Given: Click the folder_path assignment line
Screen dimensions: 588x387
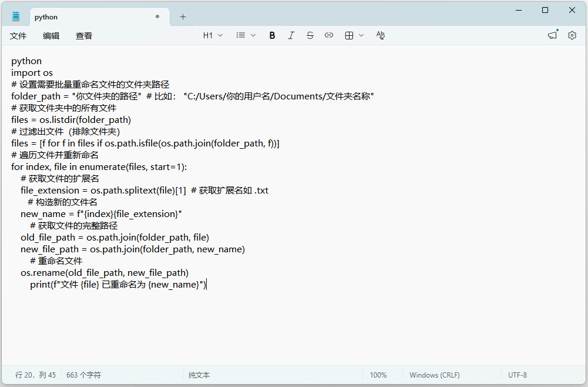Looking at the screenshot, I should pyautogui.click(x=192, y=96).
